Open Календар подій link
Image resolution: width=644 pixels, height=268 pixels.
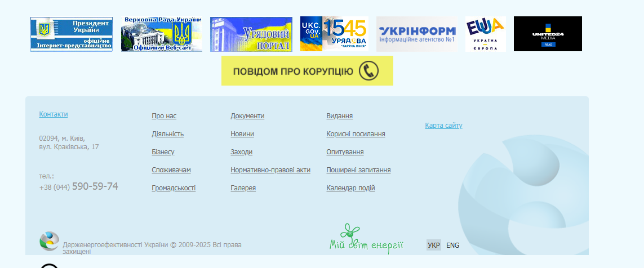(350, 188)
